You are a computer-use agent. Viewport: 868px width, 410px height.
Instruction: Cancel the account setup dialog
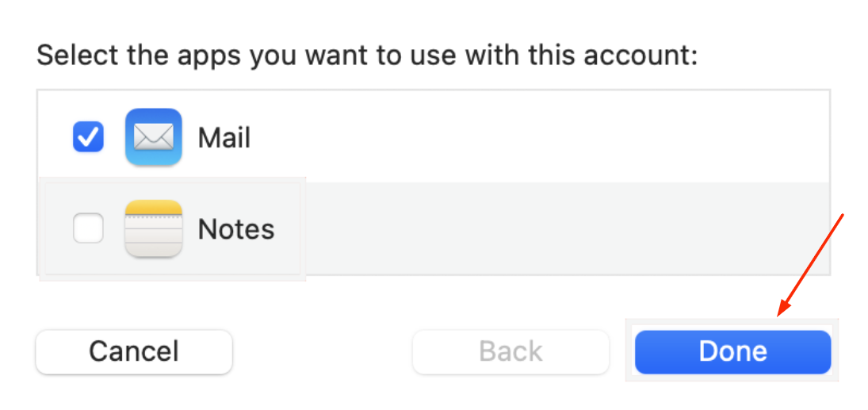coord(134,351)
